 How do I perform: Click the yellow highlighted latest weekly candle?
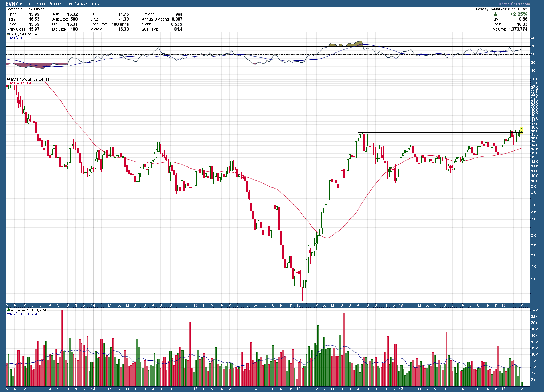[521, 131]
